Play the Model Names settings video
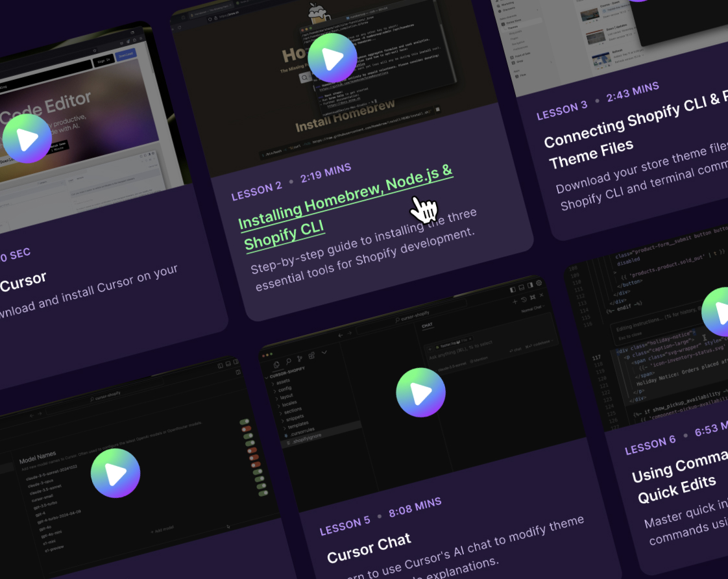728x579 pixels. 115,473
